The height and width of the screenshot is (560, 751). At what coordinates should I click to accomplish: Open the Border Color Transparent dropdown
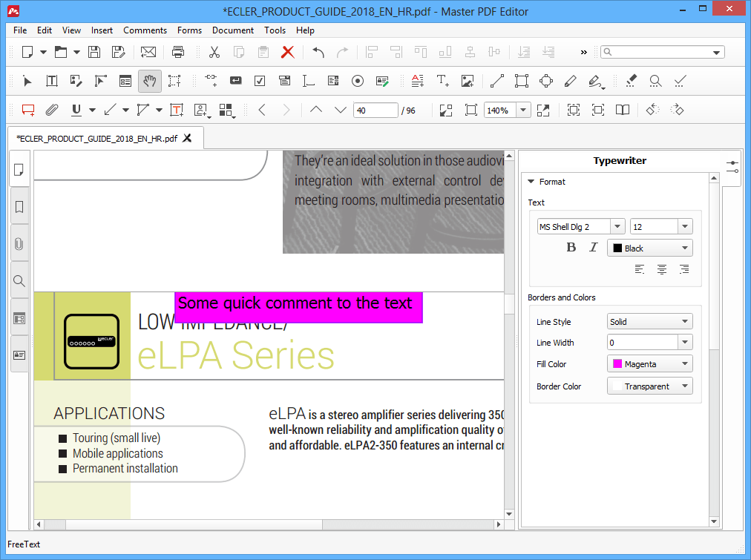click(650, 386)
